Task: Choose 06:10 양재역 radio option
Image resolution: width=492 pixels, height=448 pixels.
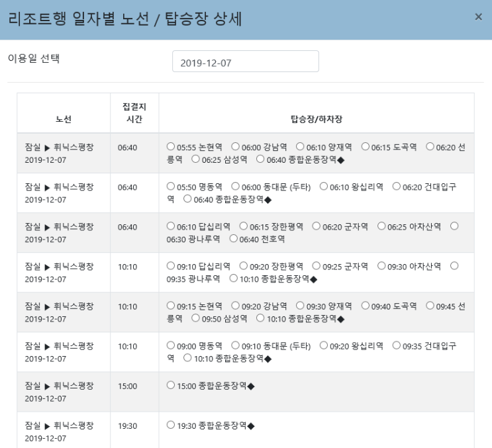Action: pos(300,146)
